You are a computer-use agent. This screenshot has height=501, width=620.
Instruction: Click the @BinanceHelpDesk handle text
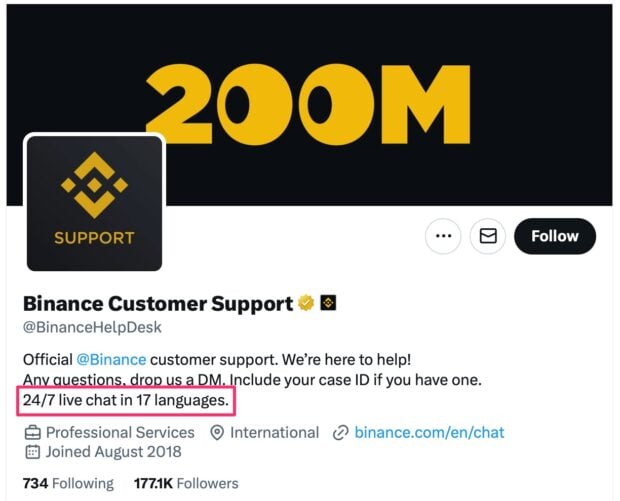[x=92, y=327]
